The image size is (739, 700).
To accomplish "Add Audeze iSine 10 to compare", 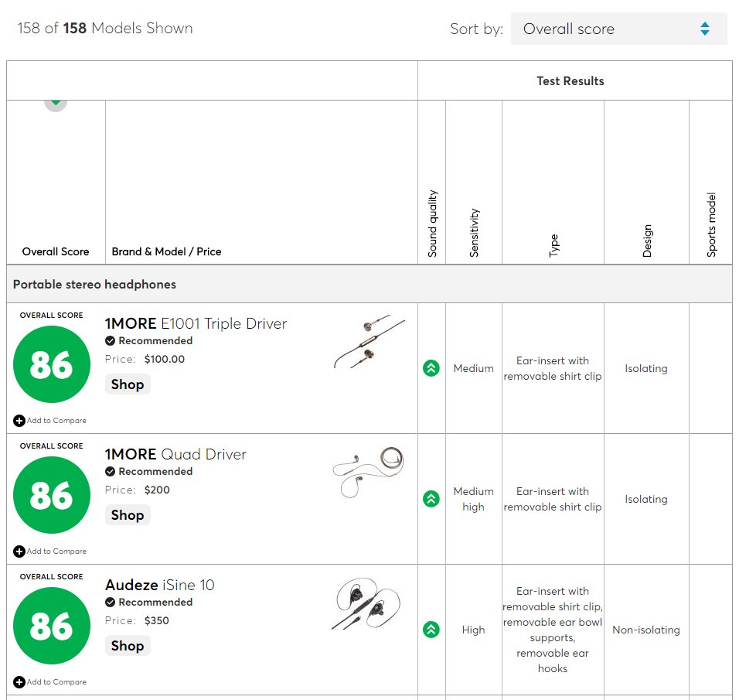I will (x=50, y=681).
